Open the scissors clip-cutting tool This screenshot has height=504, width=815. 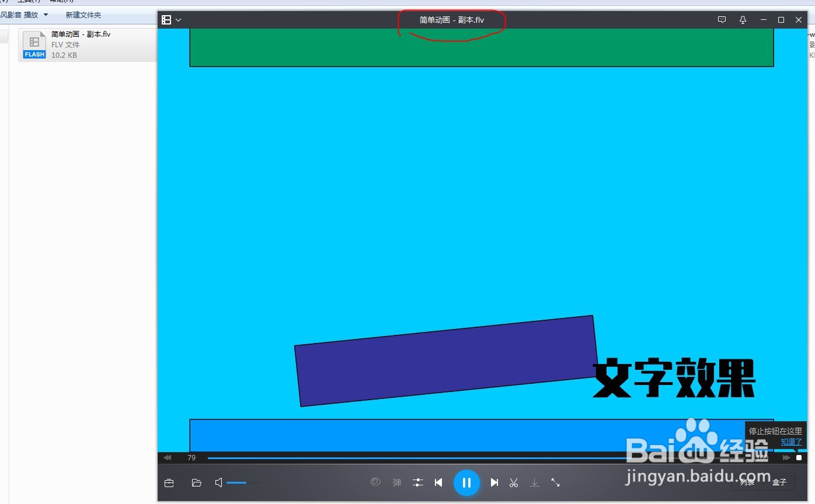[514, 482]
